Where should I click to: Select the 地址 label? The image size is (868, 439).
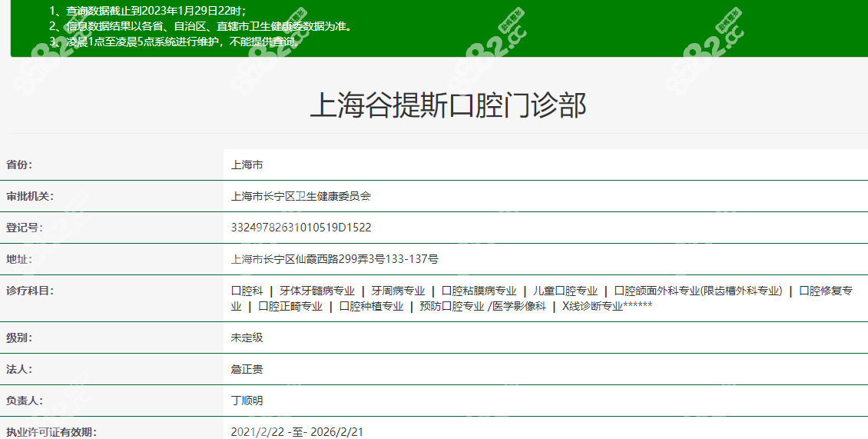19,259
